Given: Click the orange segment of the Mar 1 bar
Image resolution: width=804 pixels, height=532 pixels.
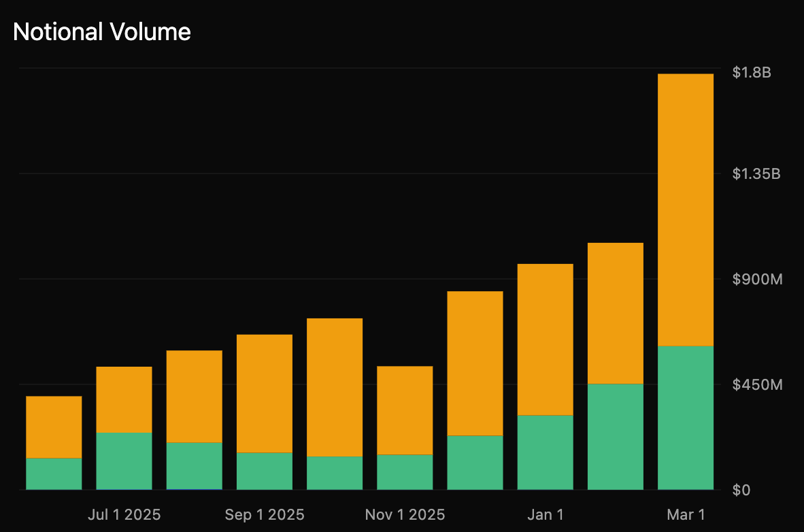Looking at the screenshot, I should (685, 210).
